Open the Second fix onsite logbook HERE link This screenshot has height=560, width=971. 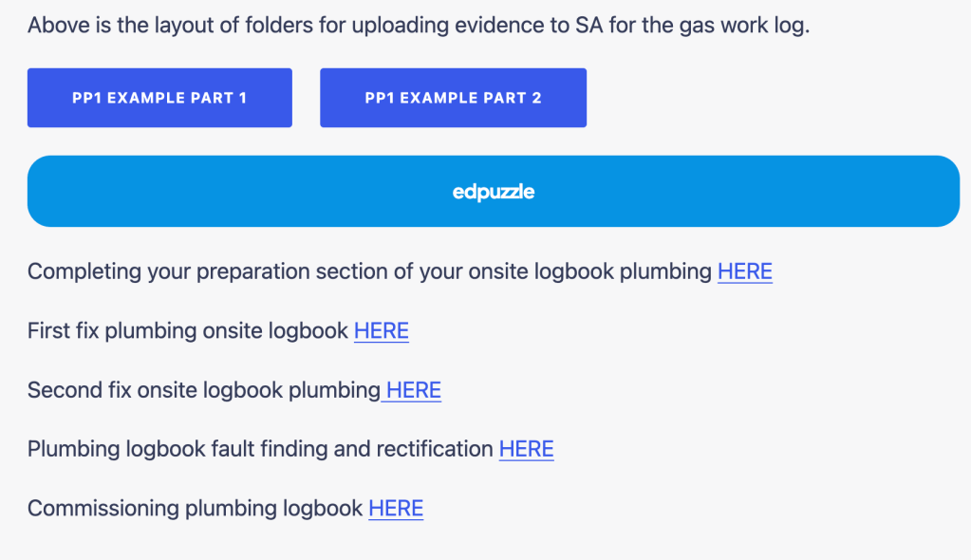tap(414, 390)
